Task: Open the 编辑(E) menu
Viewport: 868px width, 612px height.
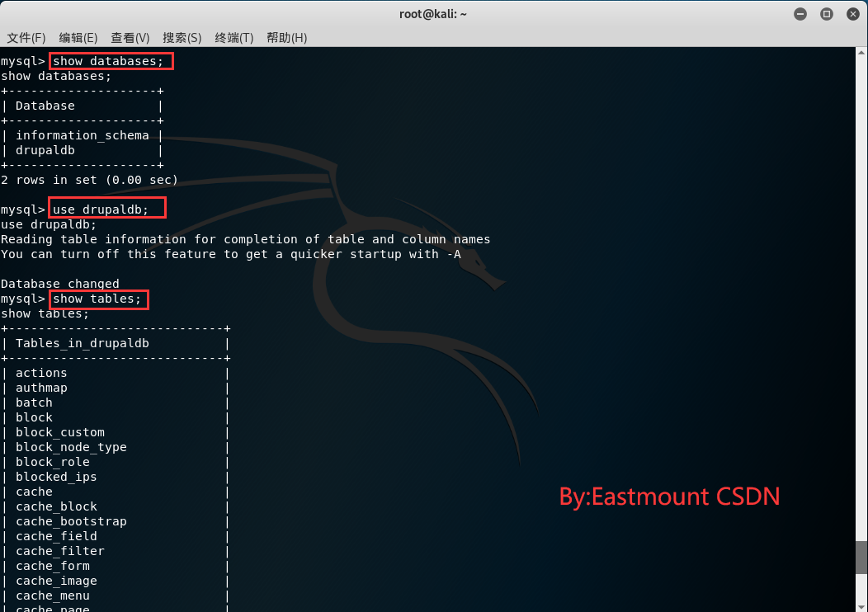Action: coord(78,38)
